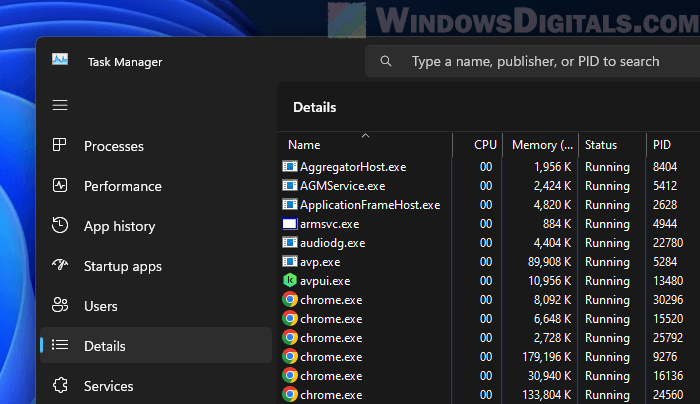Click the 1,956 K memory value
The width and height of the screenshot is (700, 404).
click(553, 167)
